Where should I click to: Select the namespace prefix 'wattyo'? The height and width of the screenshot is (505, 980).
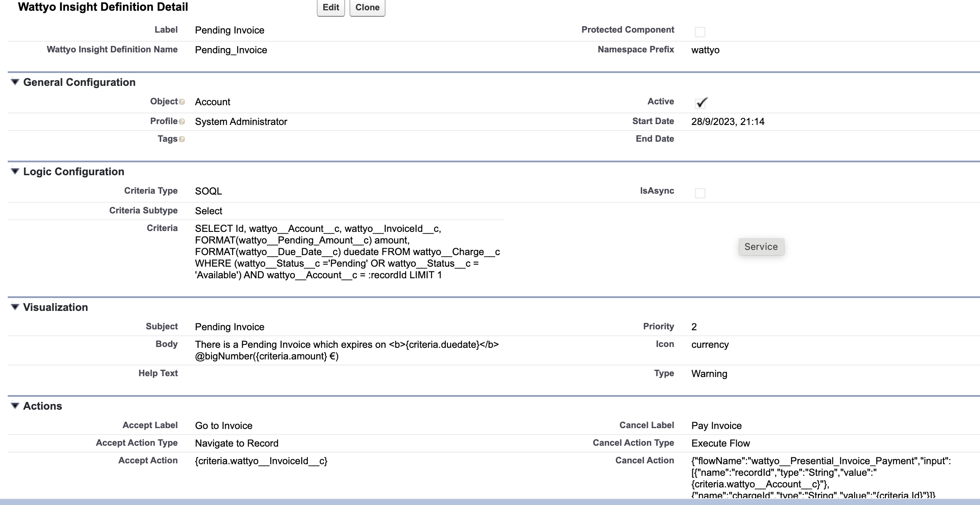point(705,50)
